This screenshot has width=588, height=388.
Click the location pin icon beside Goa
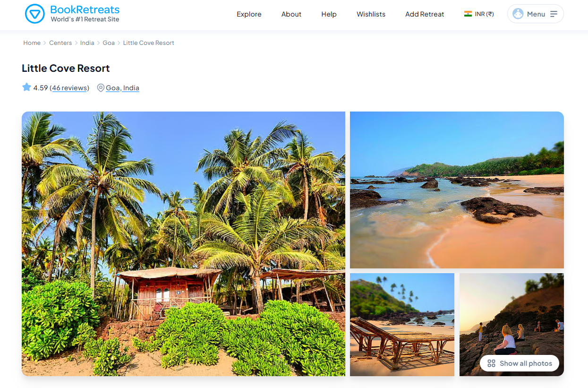point(101,88)
